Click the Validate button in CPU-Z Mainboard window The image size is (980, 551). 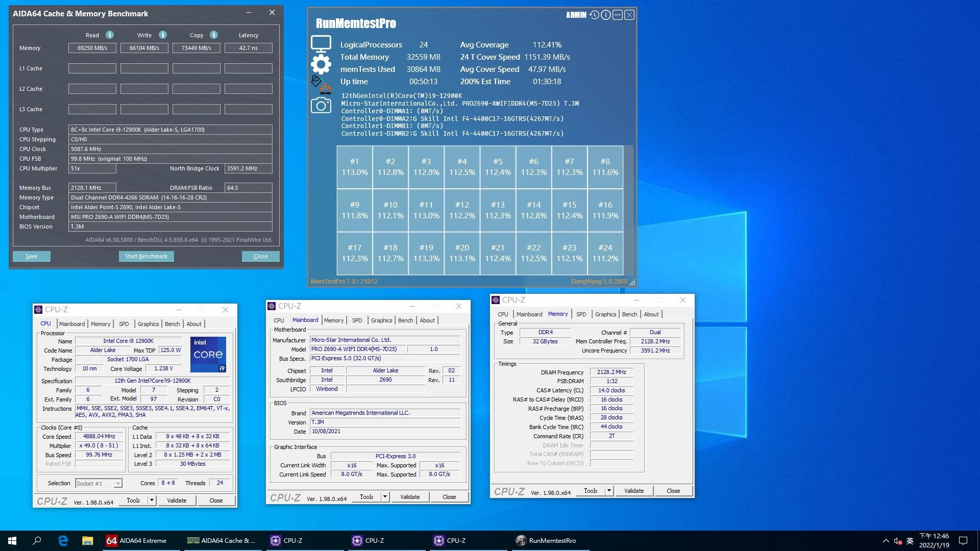tap(409, 497)
